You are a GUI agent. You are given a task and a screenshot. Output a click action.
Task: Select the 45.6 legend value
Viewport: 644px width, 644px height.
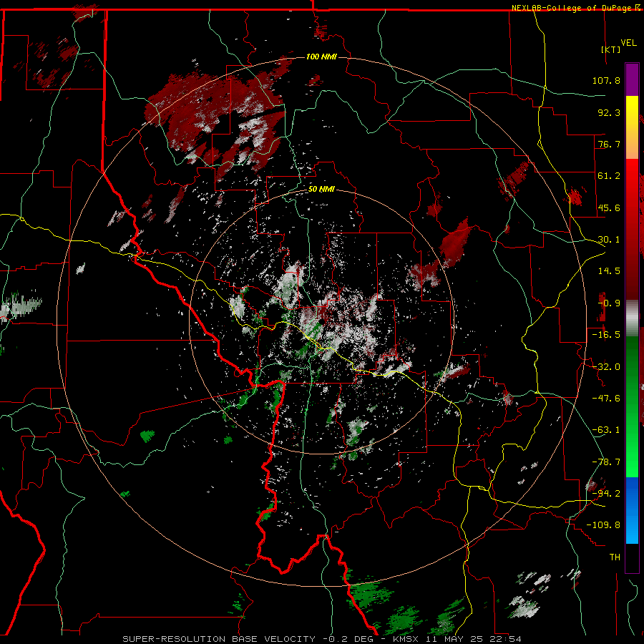click(x=609, y=208)
